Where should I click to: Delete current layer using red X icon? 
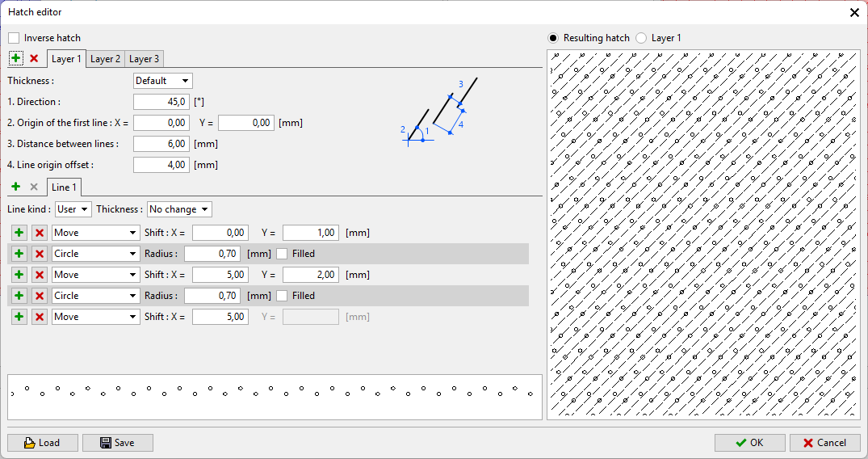click(x=34, y=59)
